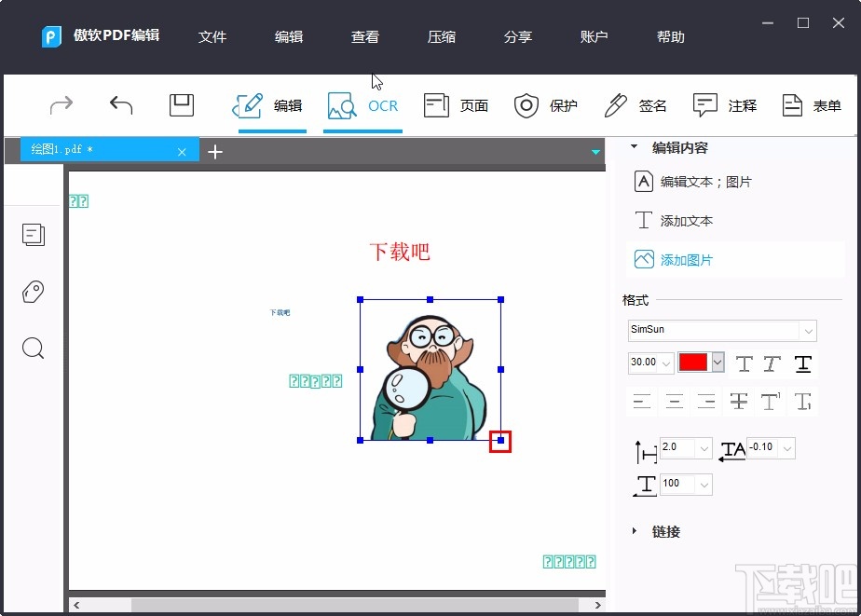Select the 注释 annotation tool

click(x=725, y=105)
